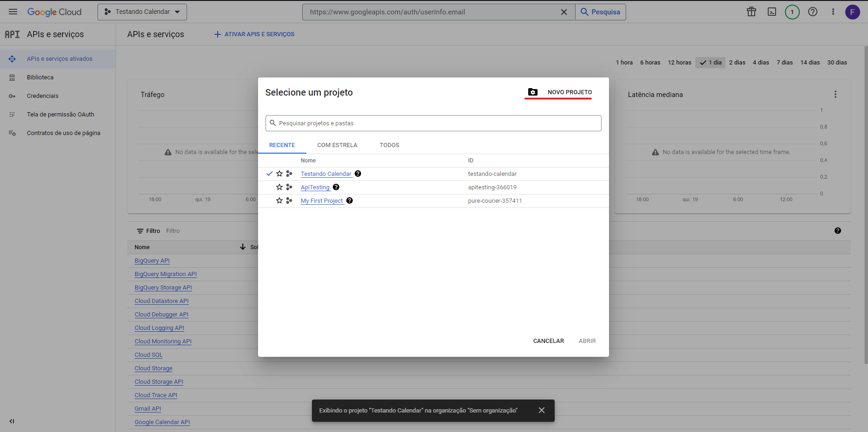
Task: Click the search projects and folders field
Action: [433, 123]
